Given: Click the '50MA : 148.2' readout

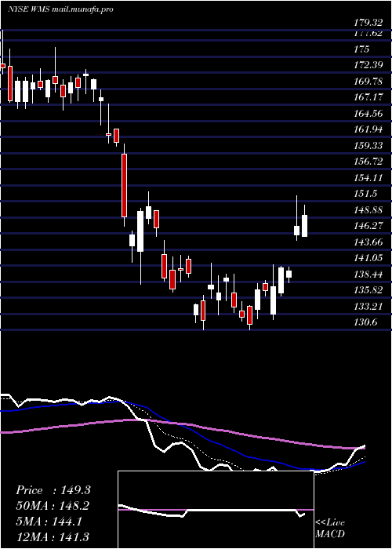Looking at the screenshot, I should click(53, 506).
